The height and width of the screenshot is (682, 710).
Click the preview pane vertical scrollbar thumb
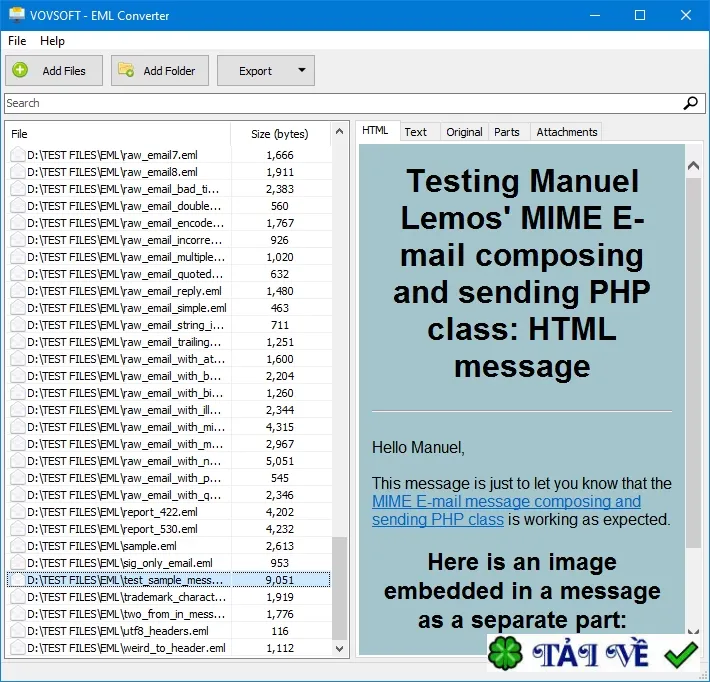(x=693, y=362)
